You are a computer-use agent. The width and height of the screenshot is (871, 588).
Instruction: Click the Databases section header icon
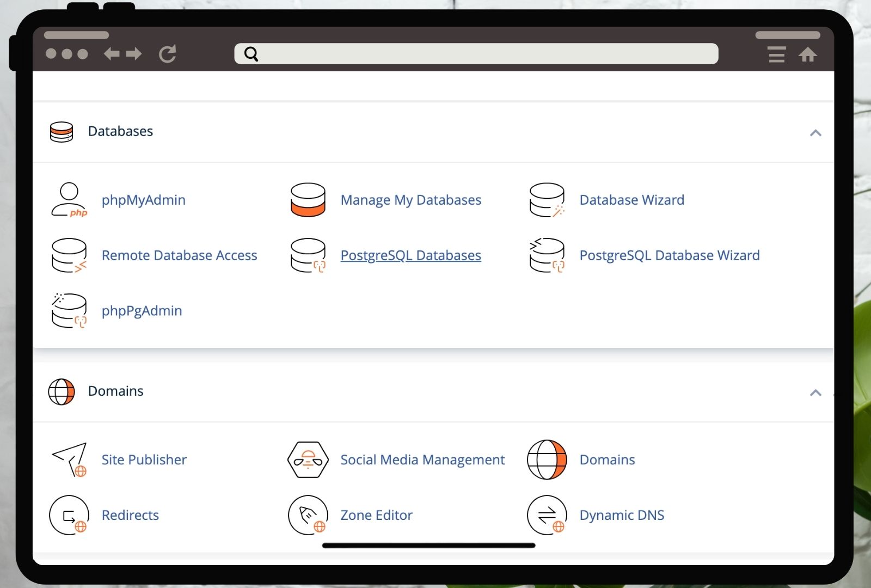62,132
